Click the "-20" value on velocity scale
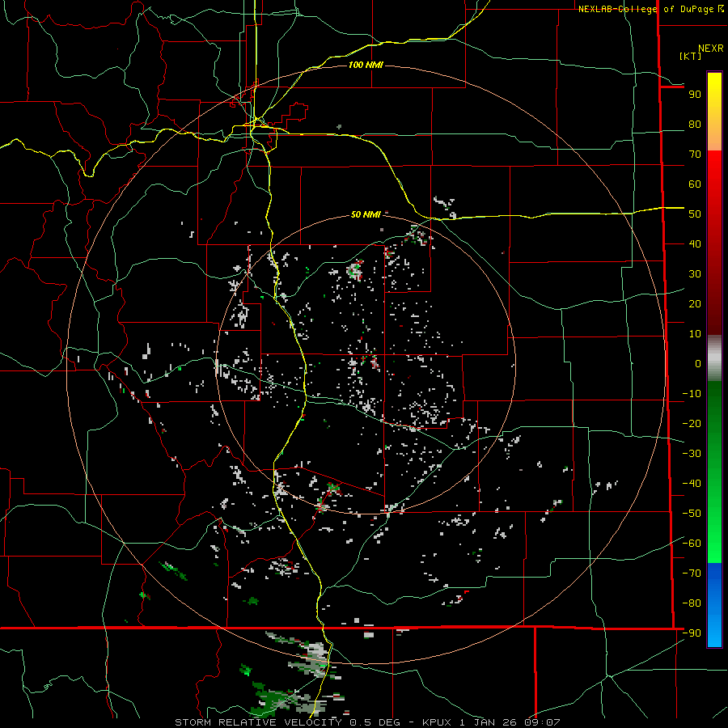The width and height of the screenshot is (728, 728). 692,424
